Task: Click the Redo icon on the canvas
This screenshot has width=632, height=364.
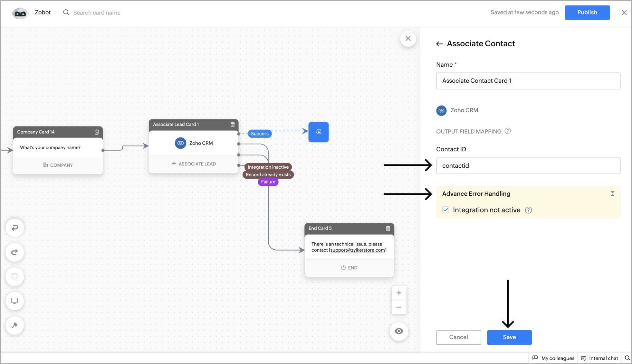Action: (14, 252)
